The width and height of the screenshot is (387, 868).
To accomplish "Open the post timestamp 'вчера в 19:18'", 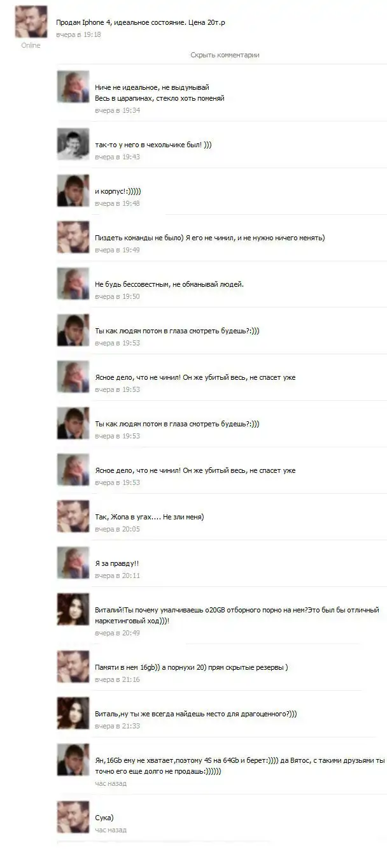I will point(78,34).
